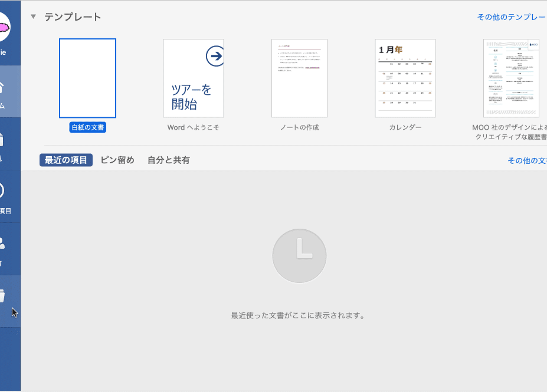
Task: Select the 白紙の文書 blank template
Action: coord(87,78)
